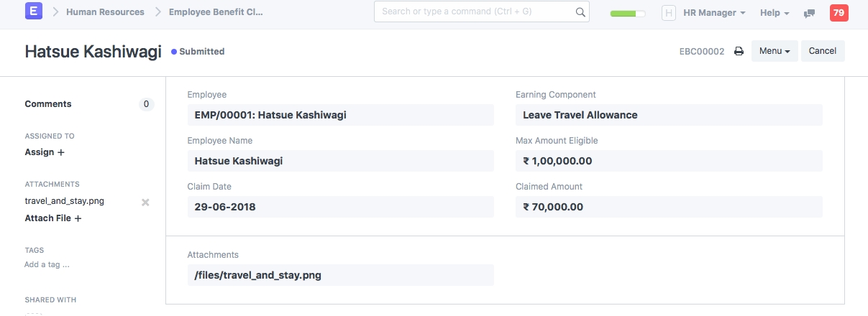Open the Employee Benefit Claim breadcrumb
The width and height of the screenshot is (868, 316).
[216, 12]
